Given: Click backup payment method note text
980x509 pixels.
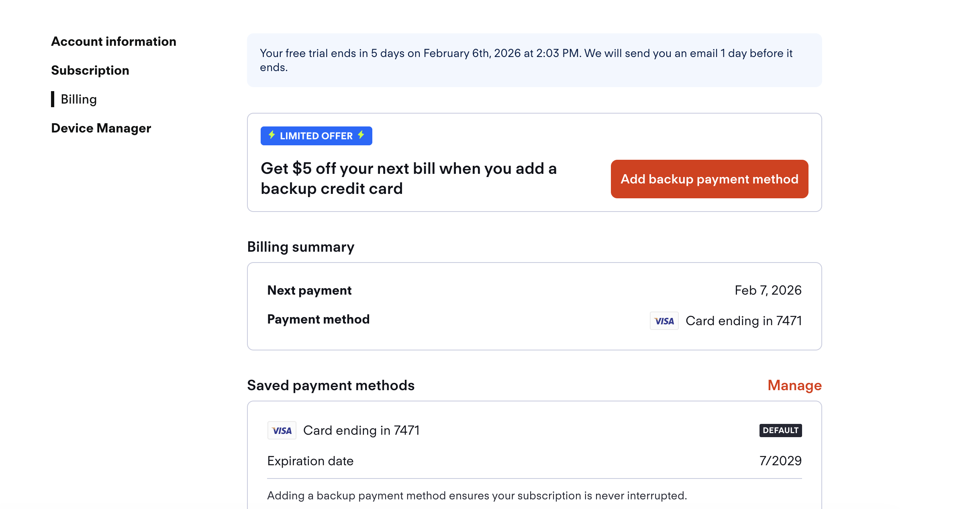Looking at the screenshot, I should tap(477, 496).
